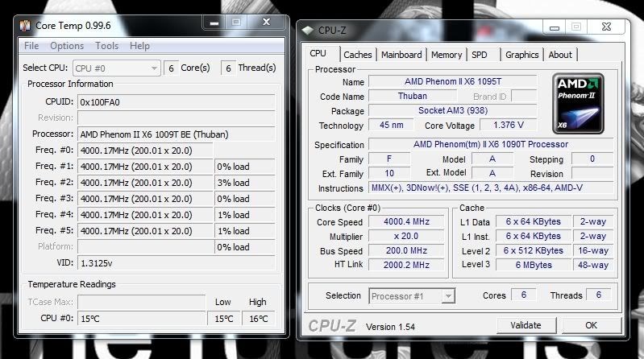
Task: Click the AMD Phenom II X6 logo
Action: (578, 103)
